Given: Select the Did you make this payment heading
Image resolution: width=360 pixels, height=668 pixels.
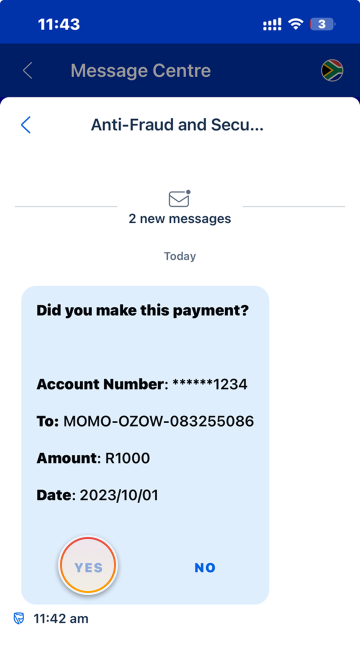Looking at the screenshot, I should point(142,311).
